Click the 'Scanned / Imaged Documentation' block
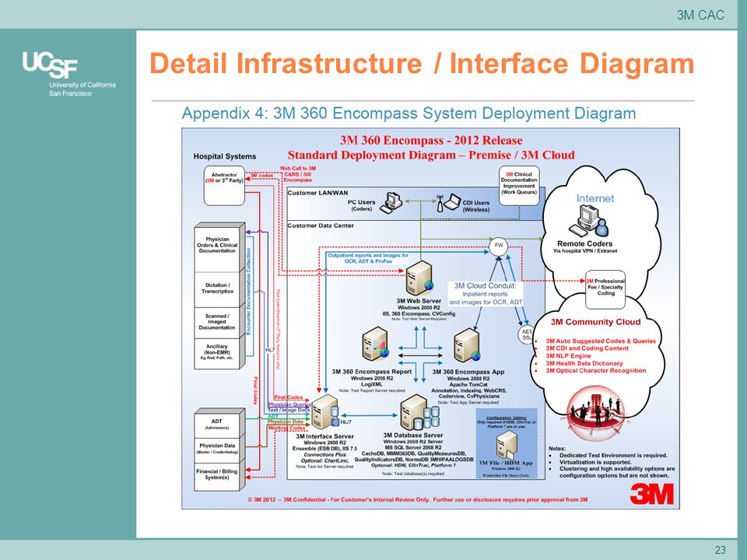 pyautogui.click(x=218, y=322)
